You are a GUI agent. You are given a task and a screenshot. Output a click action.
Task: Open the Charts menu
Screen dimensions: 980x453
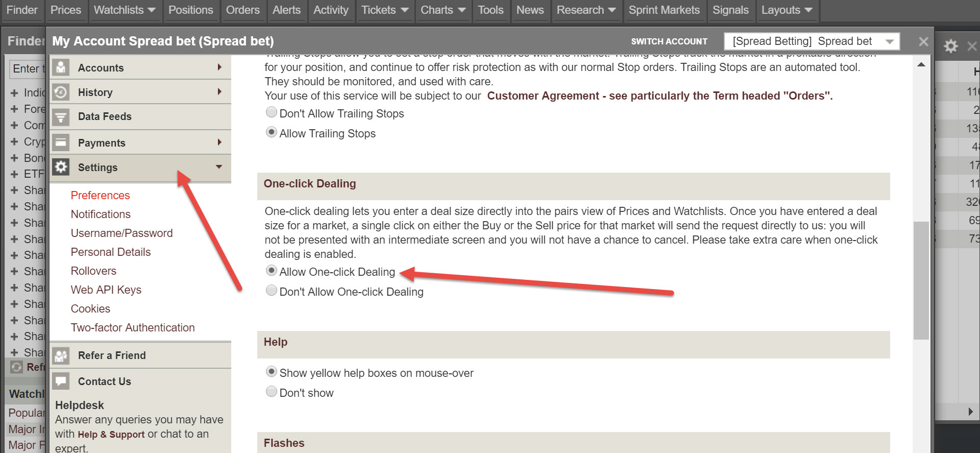pyautogui.click(x=442, y=10)
